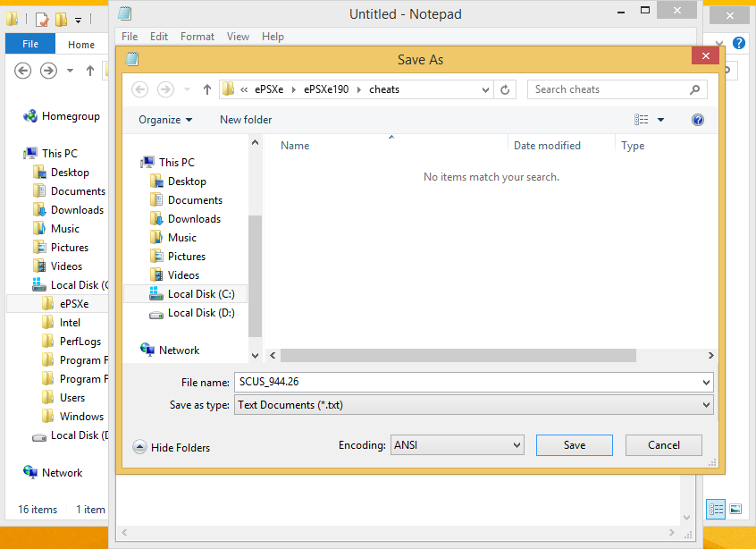This screenshot has height=549, width=756.
Task: Open the Organize menu
Action: (x=167, y=119)
